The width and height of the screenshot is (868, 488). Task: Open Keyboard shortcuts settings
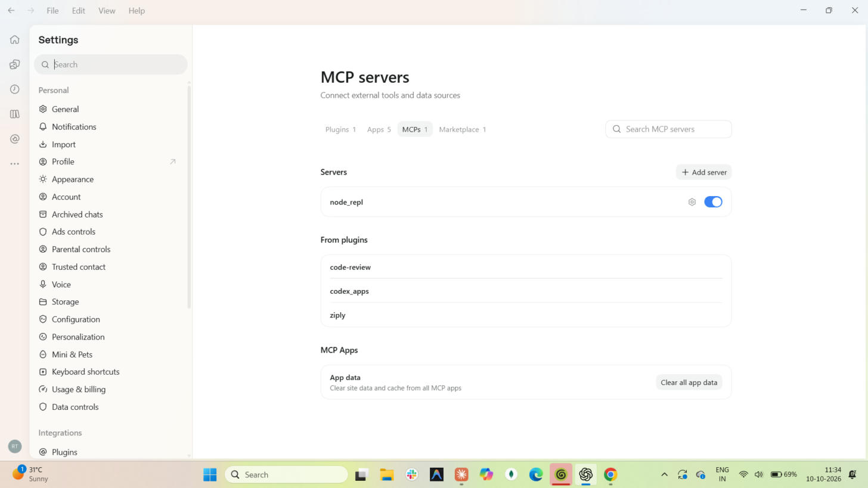point(111,372)
